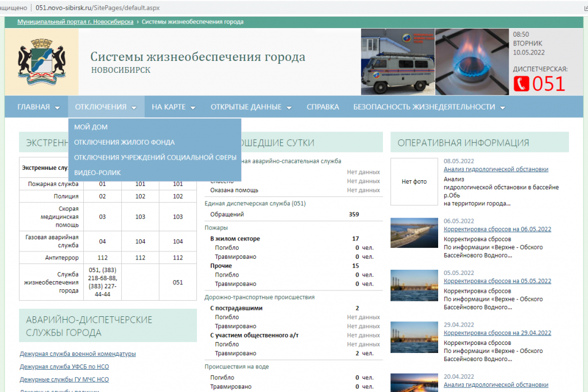Expand the ОТКРЫТЫЕ ДАННЫЕ dropdown arrow
This screenshot has height=392, width=588.
(289, 108)
